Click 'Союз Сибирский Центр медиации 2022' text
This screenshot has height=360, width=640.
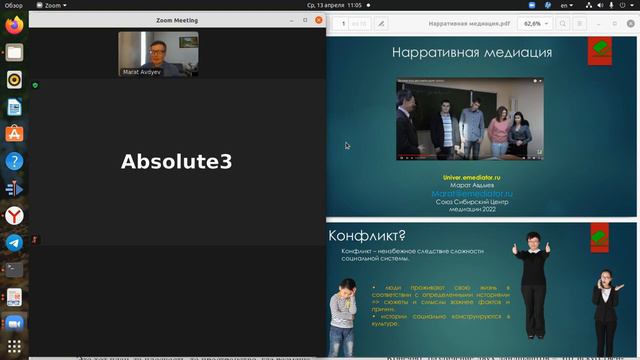[472, 205]
